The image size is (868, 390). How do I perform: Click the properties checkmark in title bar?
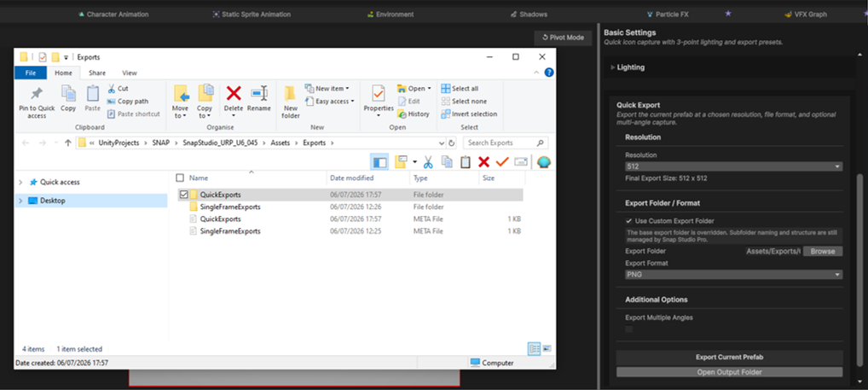(x=43, y=56)
